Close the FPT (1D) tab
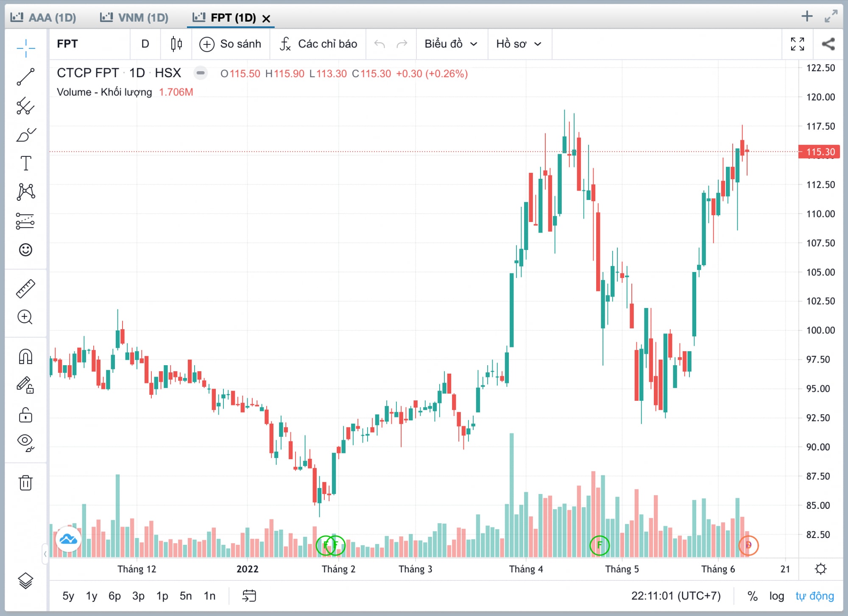The height and width of the screenshot is (616, 848). coord(266,19)
